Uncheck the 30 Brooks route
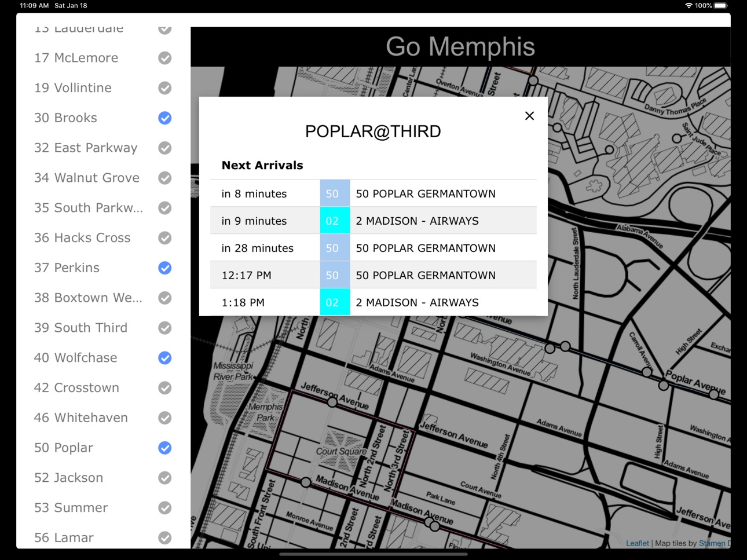Viewport: 747px width, 560px height. tap(165, 118)
